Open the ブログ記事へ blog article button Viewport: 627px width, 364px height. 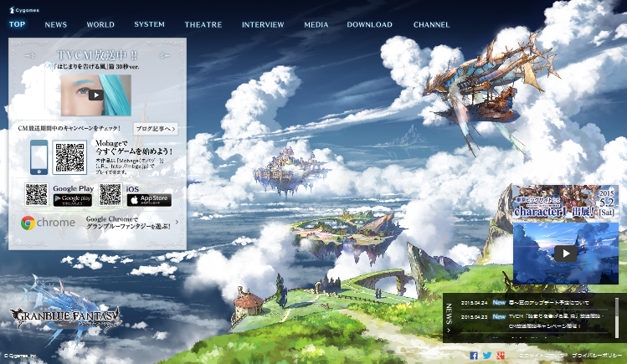click(155, 129)
